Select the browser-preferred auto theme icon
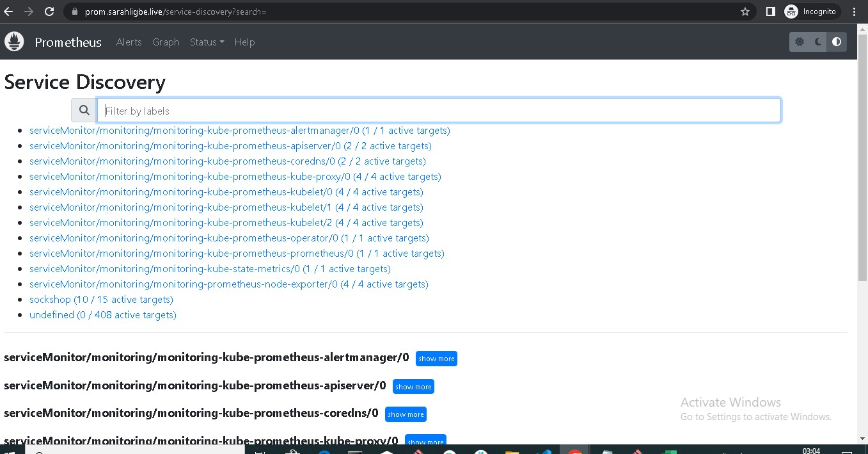The height and width of the screenshot is (454, 868). coord(837,42)
